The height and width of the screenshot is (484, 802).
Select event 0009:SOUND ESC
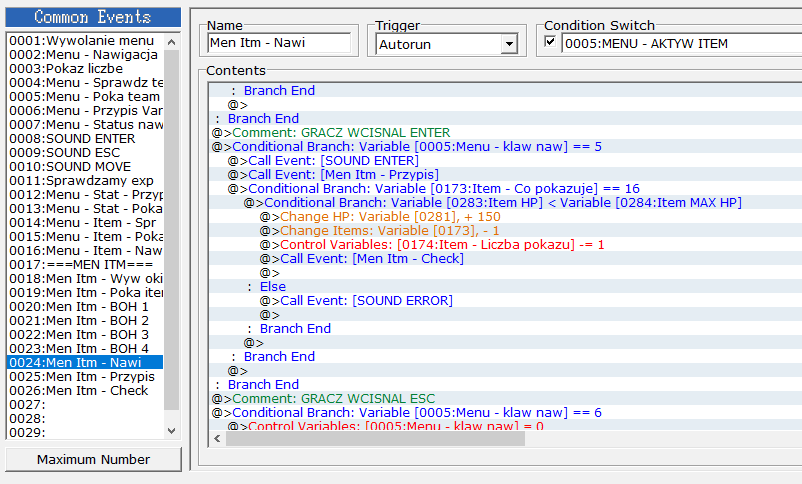pyautogui.click(x=85, y=152)
